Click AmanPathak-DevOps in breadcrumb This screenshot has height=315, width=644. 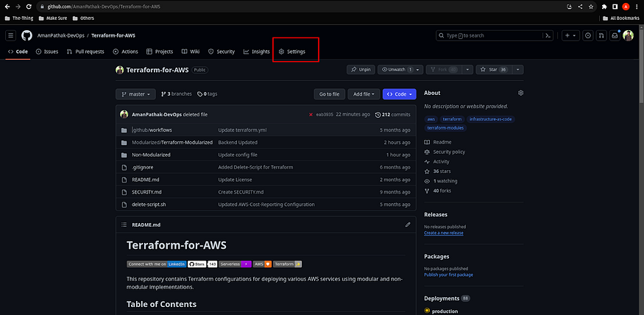click(61, 36)
